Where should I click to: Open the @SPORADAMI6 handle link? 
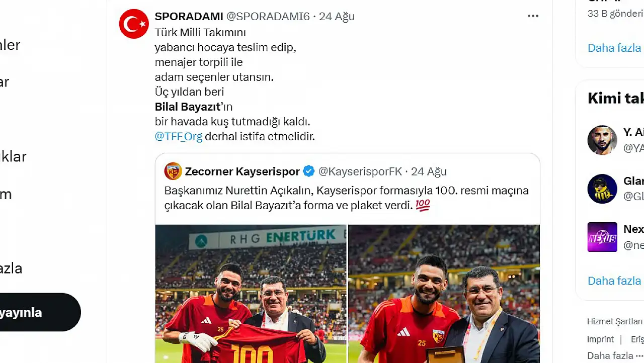tap(268, 16)
